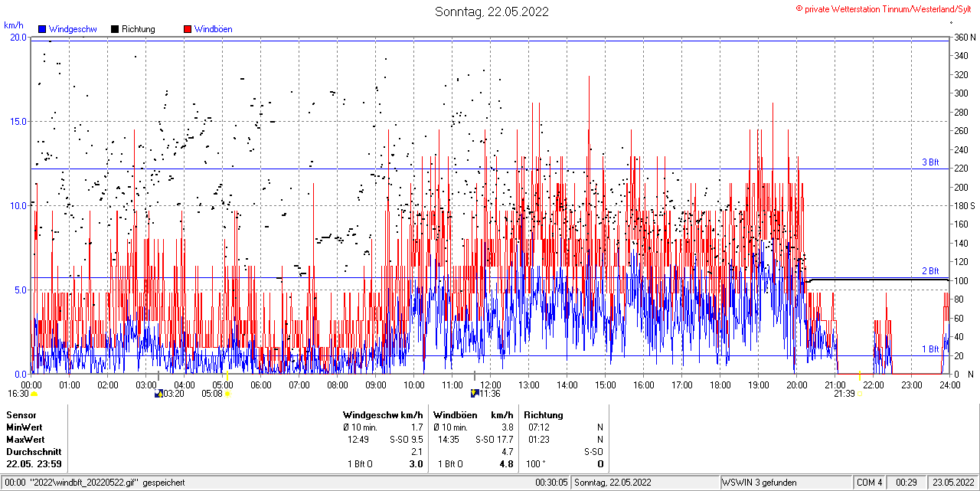Click the direction time '07:12'

539,427
